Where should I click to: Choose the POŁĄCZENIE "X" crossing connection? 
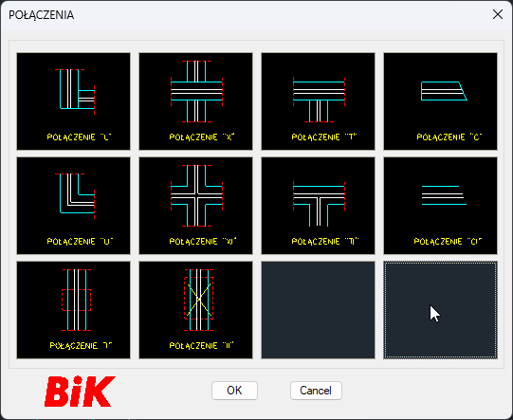coord(195,101)
